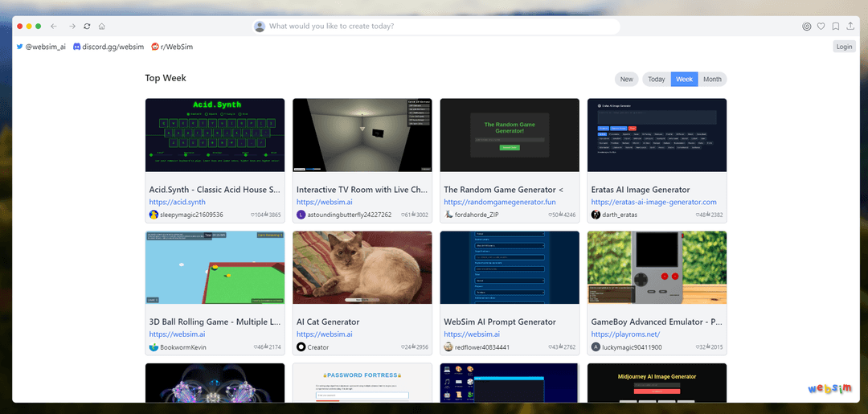Open the https://acid.synth link
Viewport: 868px width, 414px height.
pyautogui.click(x=177, y=202)
